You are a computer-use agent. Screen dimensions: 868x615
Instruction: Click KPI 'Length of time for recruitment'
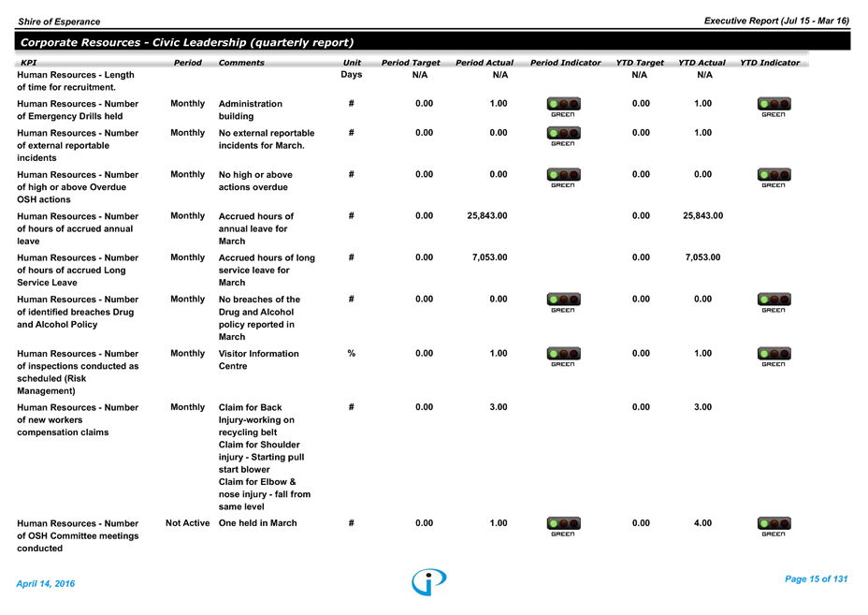(76, 81)
